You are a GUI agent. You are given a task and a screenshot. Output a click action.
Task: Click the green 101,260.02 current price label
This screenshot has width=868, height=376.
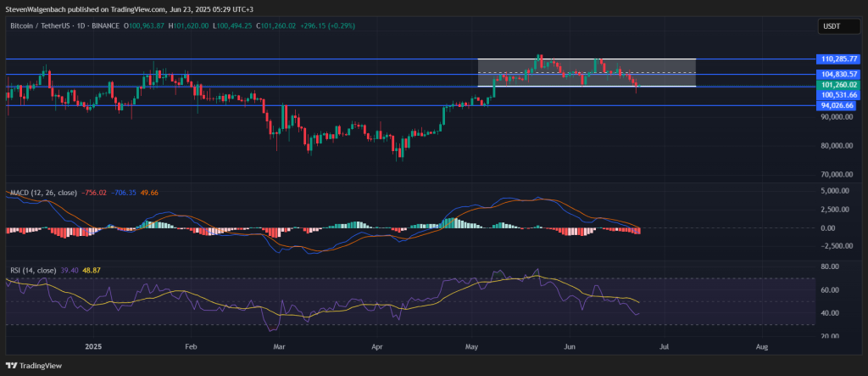coord(839,85)
